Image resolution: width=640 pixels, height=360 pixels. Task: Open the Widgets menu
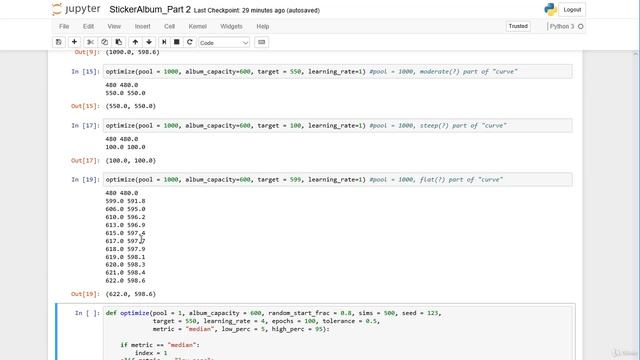(x=231, y=26)
